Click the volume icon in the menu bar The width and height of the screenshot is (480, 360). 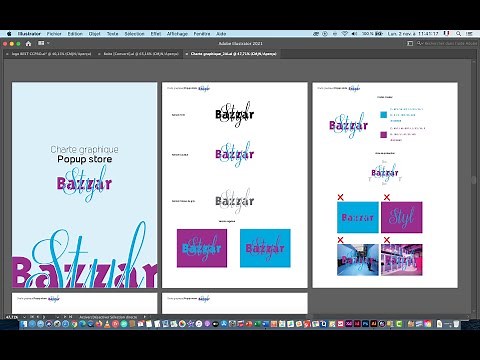coord(354,34)
